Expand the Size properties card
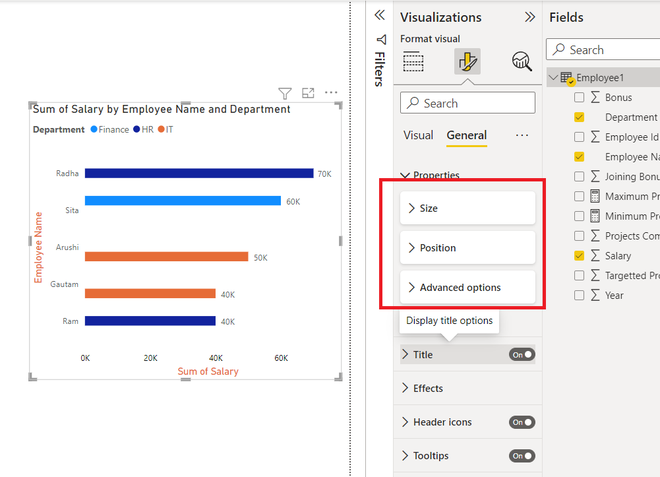The image size is (660, 477). click(x=467, y=208)
